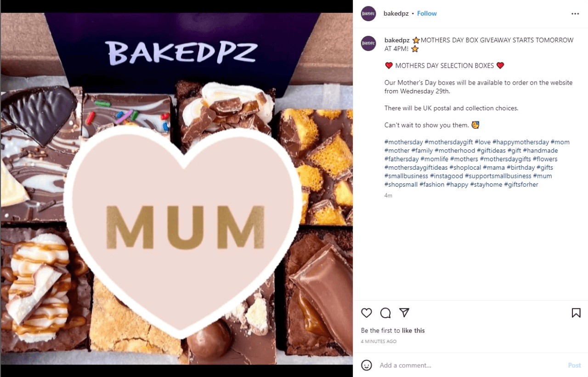Screen dimensions: 588x377
Task: Toggle the bookmark save icon
Action: [x=576, y=313]
